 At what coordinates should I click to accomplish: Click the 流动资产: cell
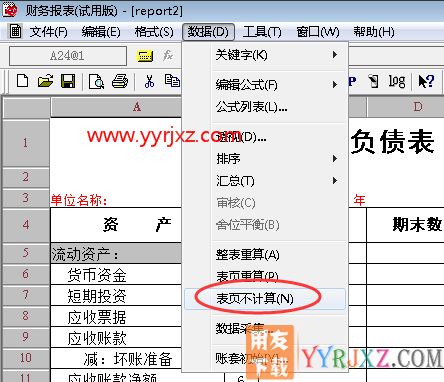point(116,253)
